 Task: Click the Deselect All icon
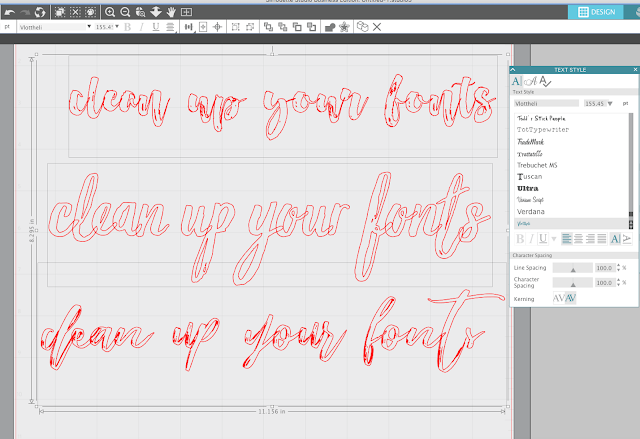tap(75, 12)
